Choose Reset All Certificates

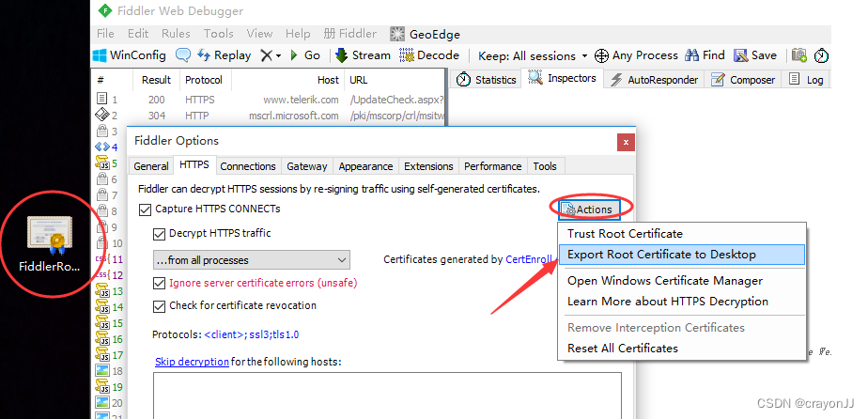(x=681, y=349)
